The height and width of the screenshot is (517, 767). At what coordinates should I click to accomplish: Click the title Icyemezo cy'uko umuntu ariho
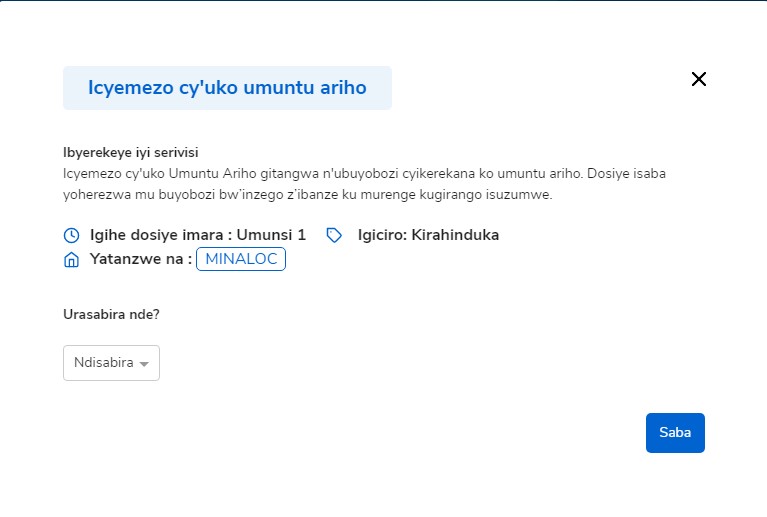[227, 88]
